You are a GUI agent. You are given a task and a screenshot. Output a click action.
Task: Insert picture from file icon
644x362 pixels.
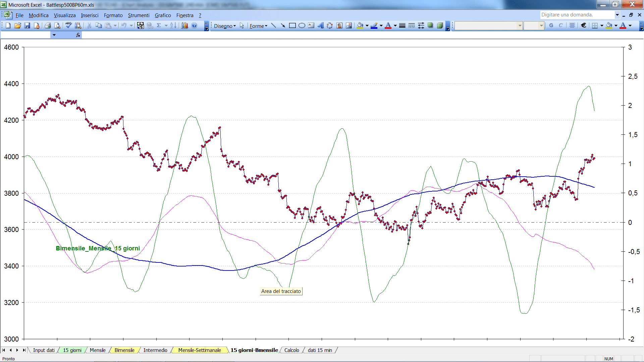click(x=349, y=25)
